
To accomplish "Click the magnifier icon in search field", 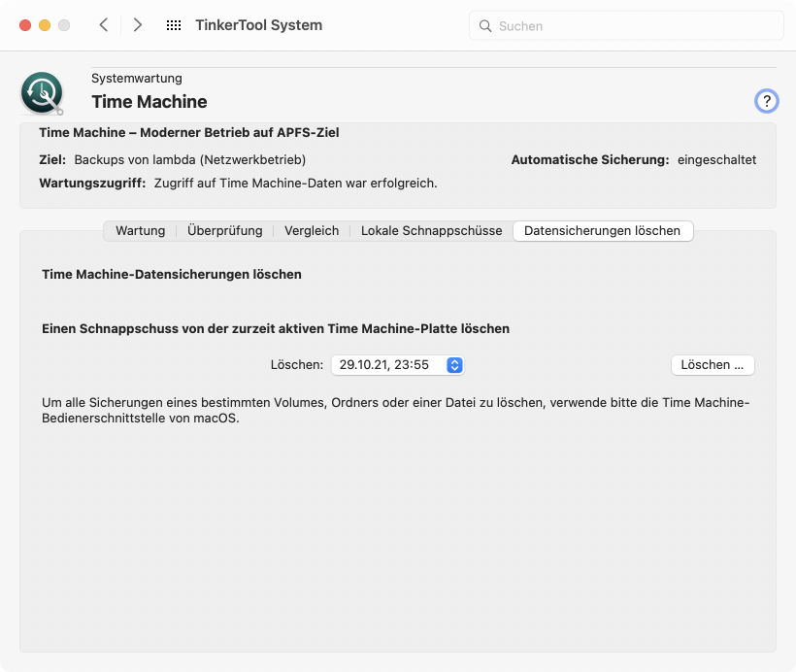I will [485, 26].
